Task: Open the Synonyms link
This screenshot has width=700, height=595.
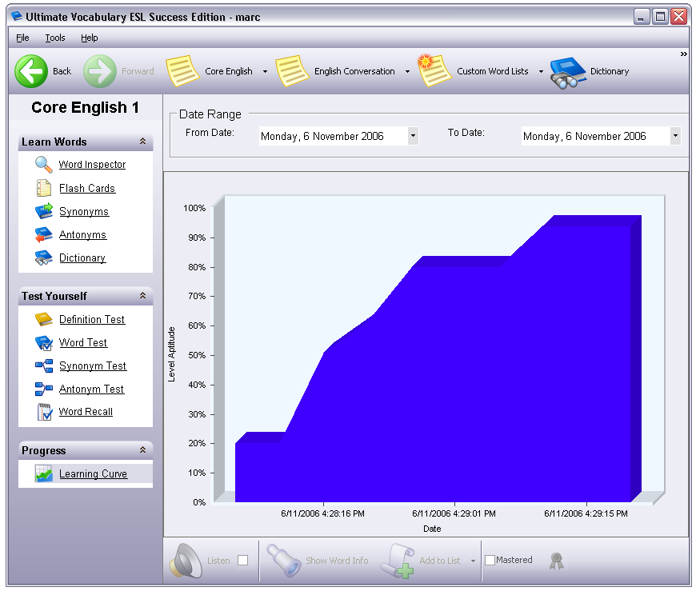Action: pyautogui.click(x=84, y=212)
